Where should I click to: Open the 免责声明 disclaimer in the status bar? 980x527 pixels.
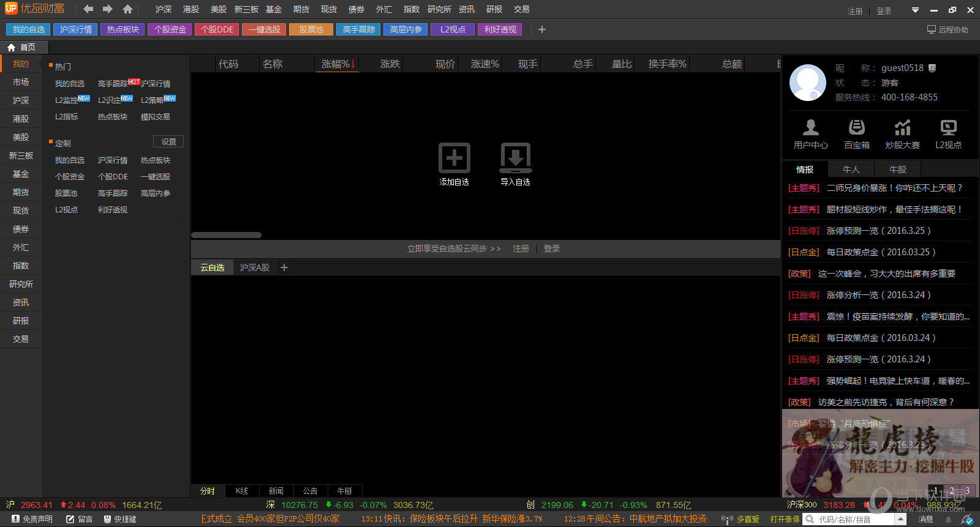31,519
